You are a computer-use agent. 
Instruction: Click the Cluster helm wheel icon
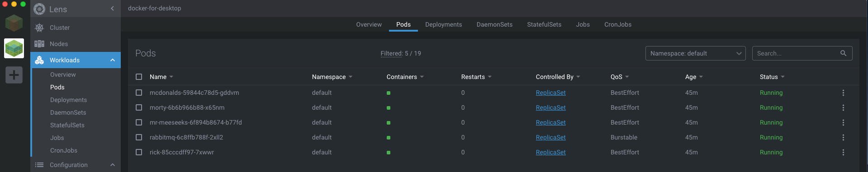[x=39, y=28]
